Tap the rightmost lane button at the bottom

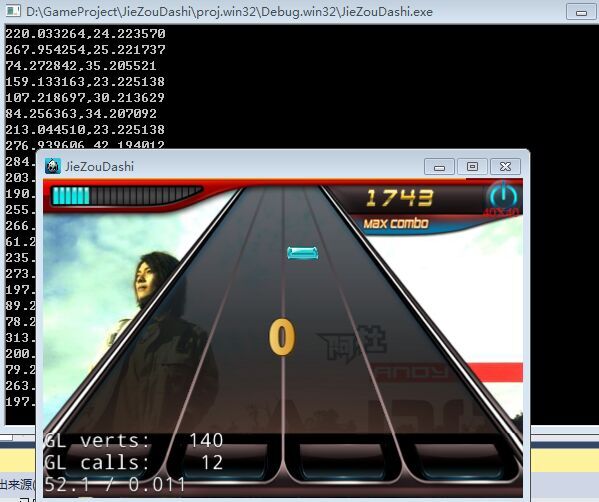(x=458, y=461)
